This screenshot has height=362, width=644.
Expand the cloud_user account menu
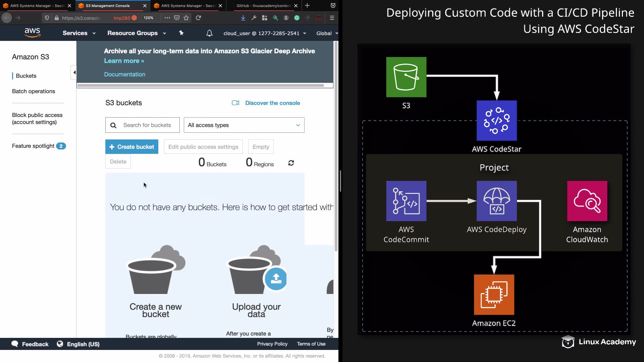[265, 33]
